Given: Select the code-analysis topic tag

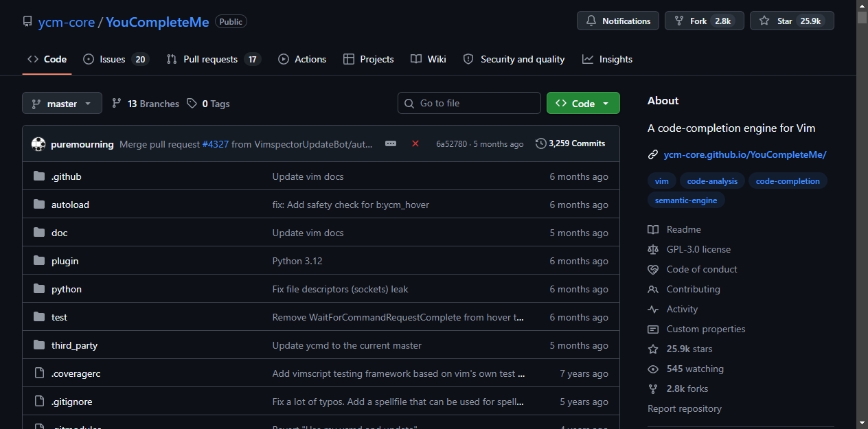Looking at the screenshot, I should (x=712, y=181).
